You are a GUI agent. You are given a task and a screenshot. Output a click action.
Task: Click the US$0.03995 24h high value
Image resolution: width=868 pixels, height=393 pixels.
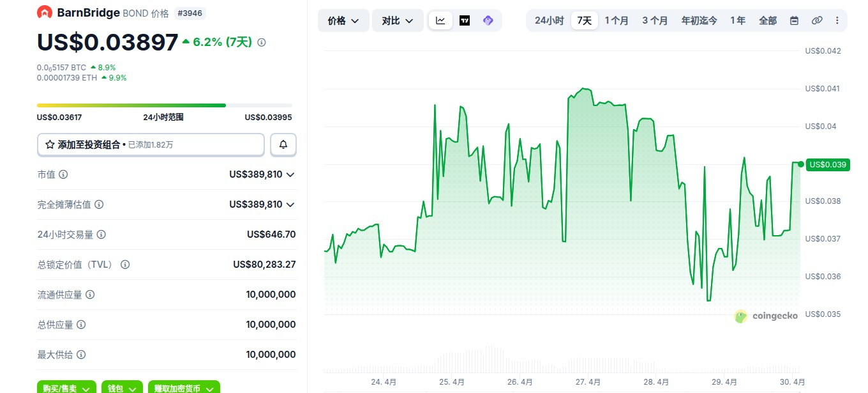[269, 118]
